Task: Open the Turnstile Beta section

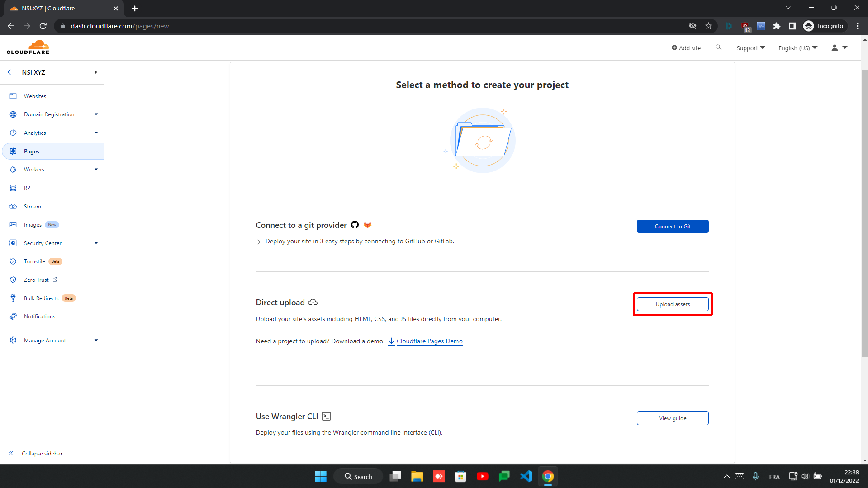Action: [34, 261]
